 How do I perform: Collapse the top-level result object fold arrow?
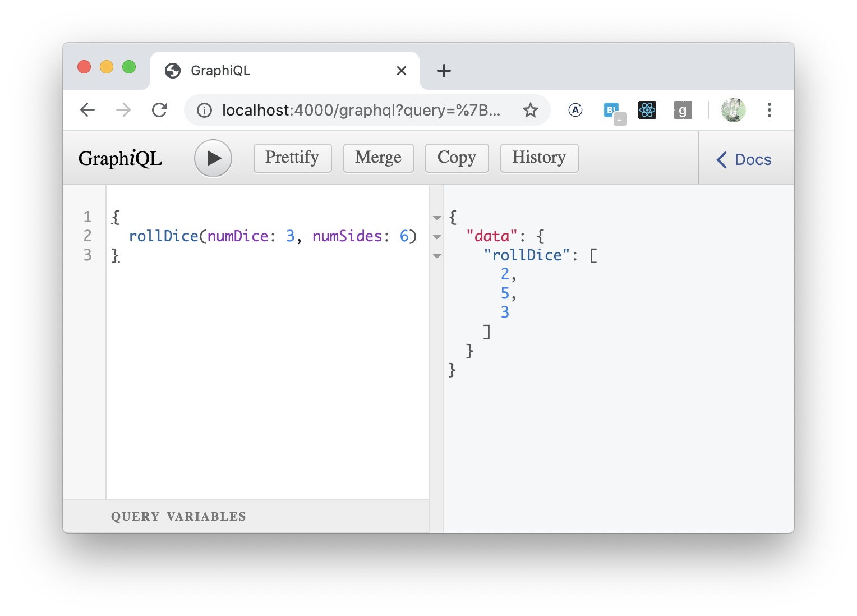click(x=437, y=218)
